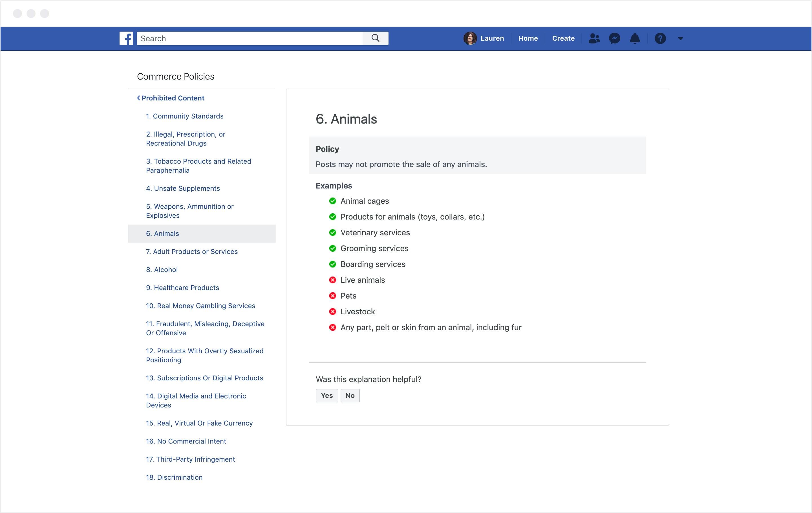Image resolution: width=812 pixels, height=513 pixels.
Task: Click in the Search input field
Action: click(250, 38)
